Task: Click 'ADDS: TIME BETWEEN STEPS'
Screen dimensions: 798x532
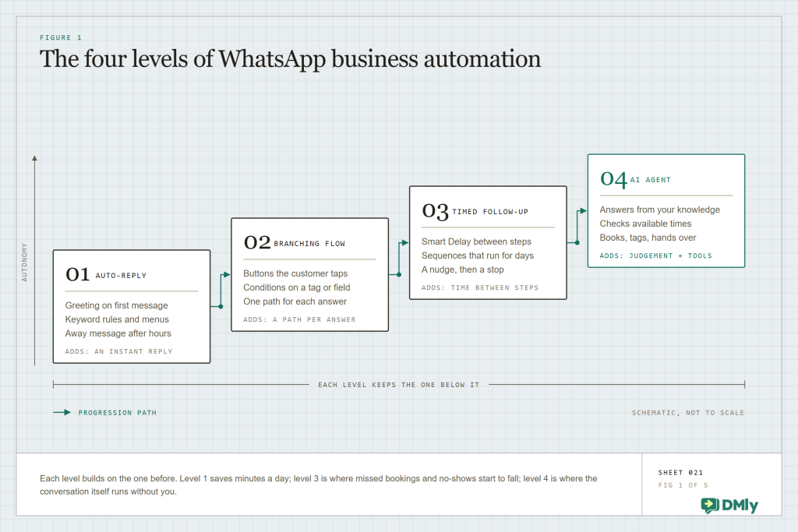Action: [x=480, y=287]
